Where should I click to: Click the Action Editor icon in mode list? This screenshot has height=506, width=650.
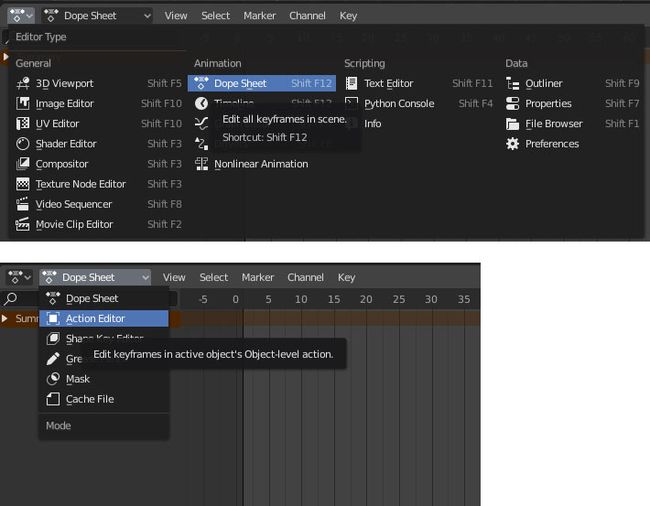[53, 318]
